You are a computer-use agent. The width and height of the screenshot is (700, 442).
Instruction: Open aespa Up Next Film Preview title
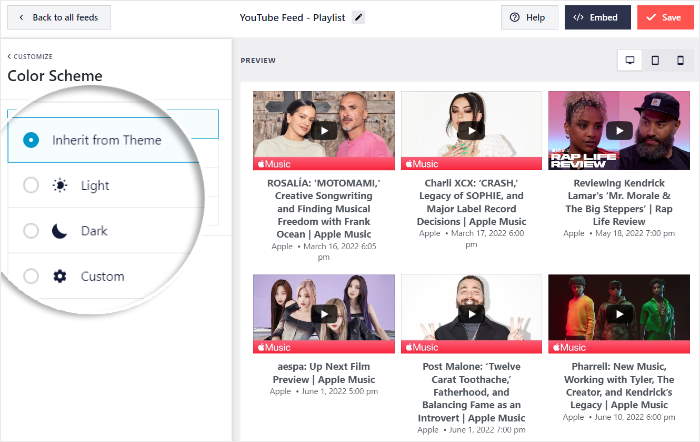tap(324, 373)
